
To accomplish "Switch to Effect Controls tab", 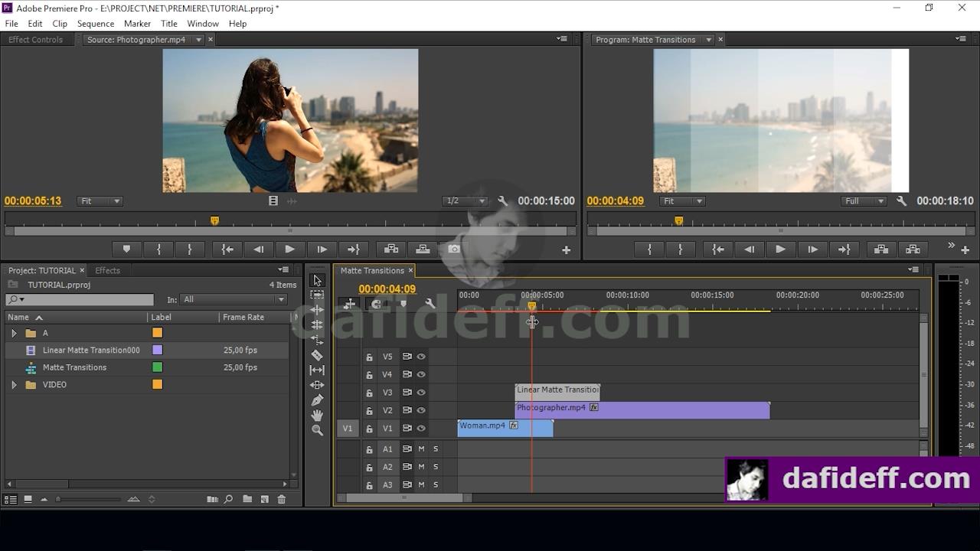I will [x=35, y=40].
